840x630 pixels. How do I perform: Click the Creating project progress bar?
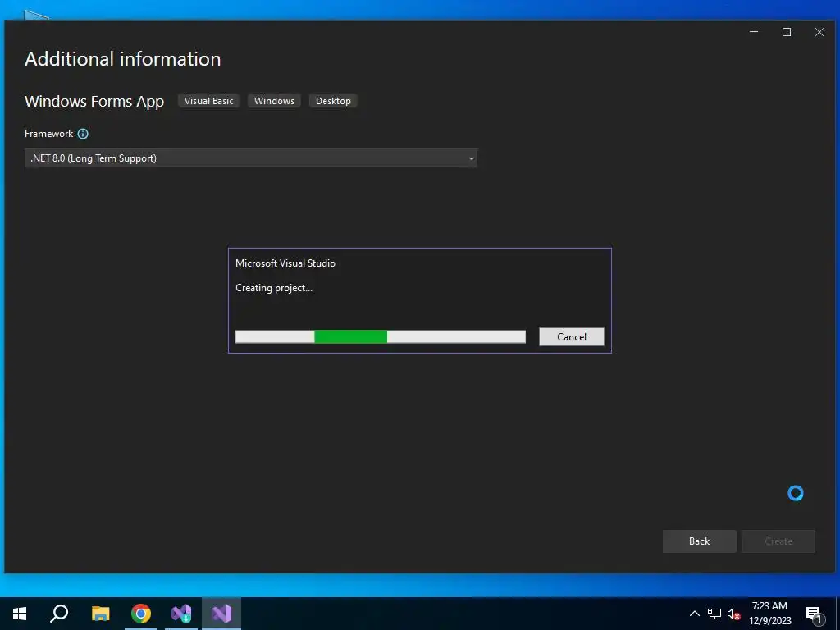(381, 336)
